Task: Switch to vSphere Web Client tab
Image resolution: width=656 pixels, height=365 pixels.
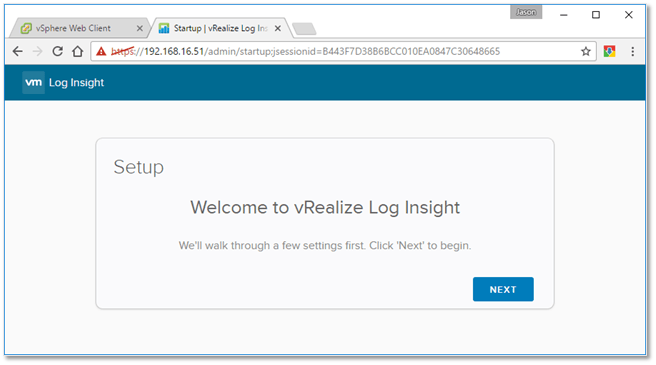Action: (x=78, y=28)
